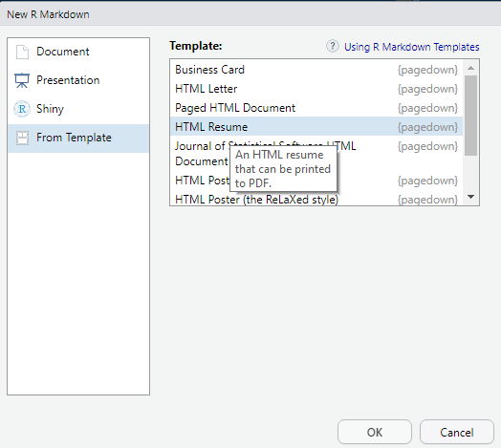Choose the Shiny category

pyautogui.click(x=78, y=109)
